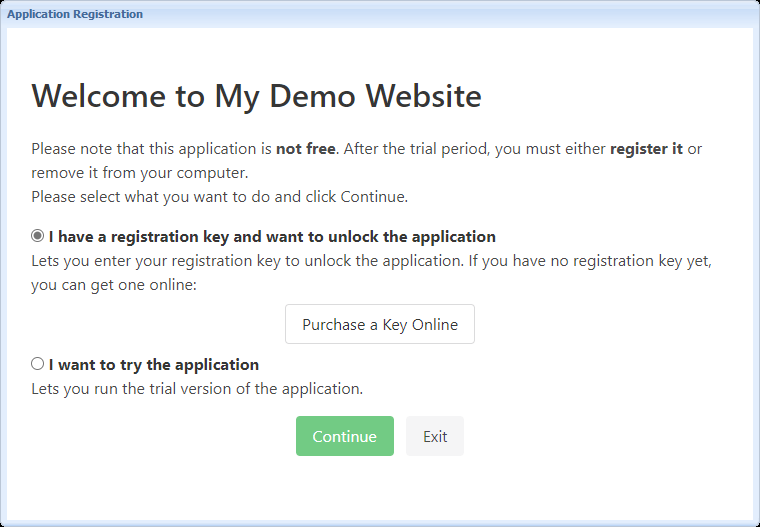
Task: Click the bold "register it" text
Action: coord(646,149)
